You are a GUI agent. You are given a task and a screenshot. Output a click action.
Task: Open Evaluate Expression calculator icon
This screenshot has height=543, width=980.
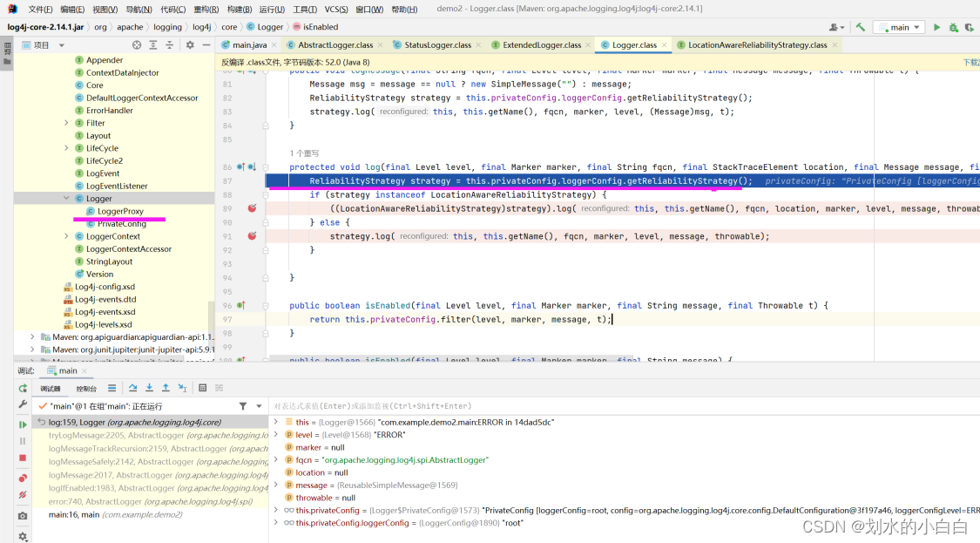(202, 388)
